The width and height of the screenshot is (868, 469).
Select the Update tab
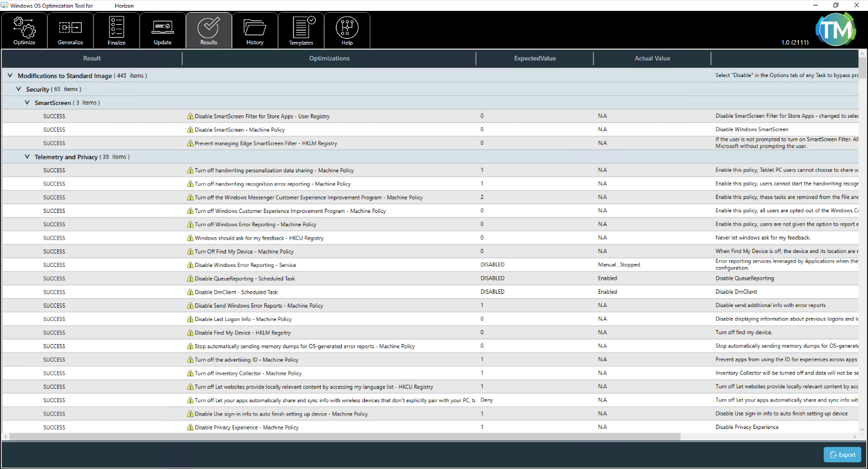162,30
